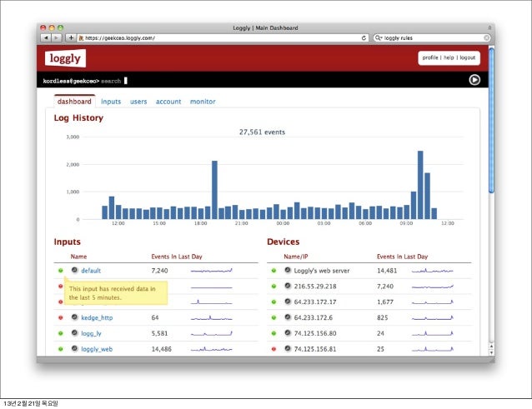Click the logout link

tap(468, 57)
